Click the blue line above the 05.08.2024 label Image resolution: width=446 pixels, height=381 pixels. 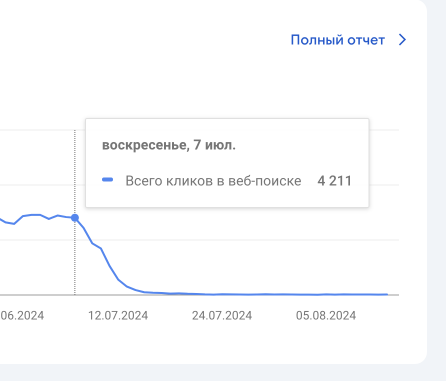tap(326, 294)
